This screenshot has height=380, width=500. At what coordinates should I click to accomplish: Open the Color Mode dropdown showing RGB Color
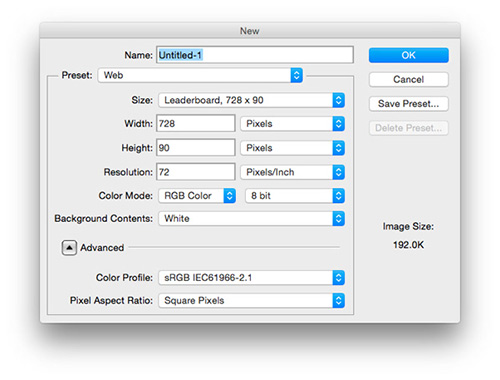197,196
